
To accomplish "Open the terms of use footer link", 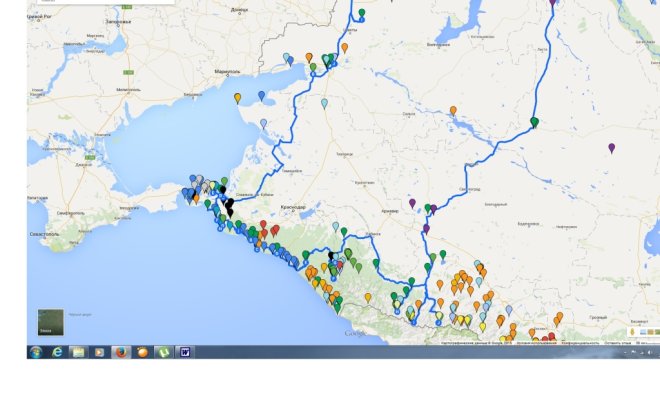I will (x=537, y=343).
